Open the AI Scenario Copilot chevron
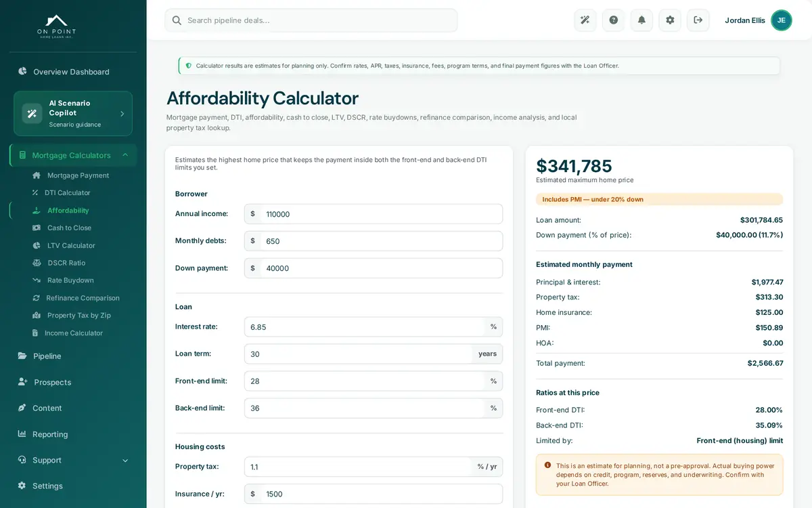The height and width of the screenshot is (508, 812). click(x=122, y=114)
